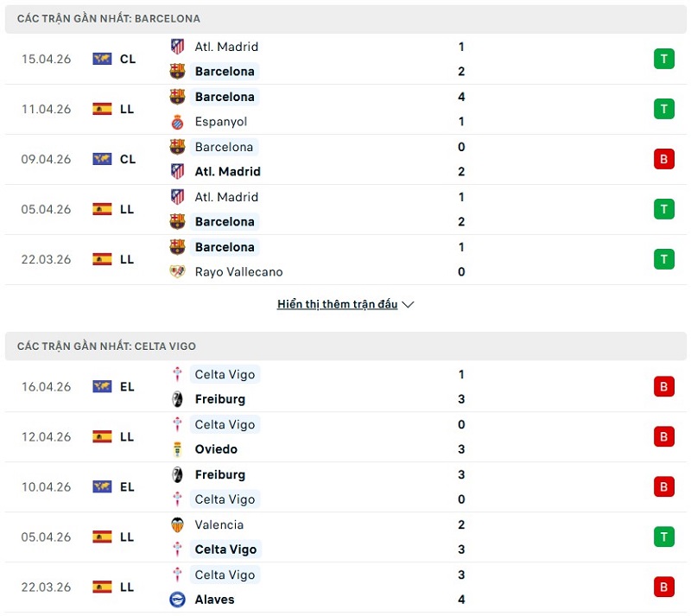Click the Rayo Vallecano crest

point(177,271)
